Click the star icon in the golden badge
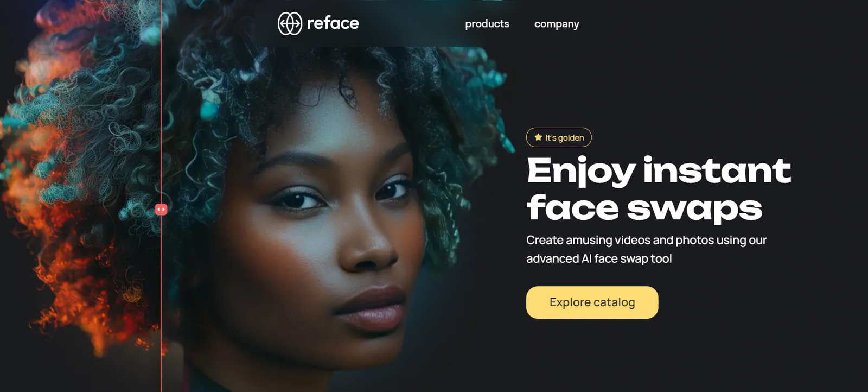This screenshot has height=392, width=868. point(538,137)
